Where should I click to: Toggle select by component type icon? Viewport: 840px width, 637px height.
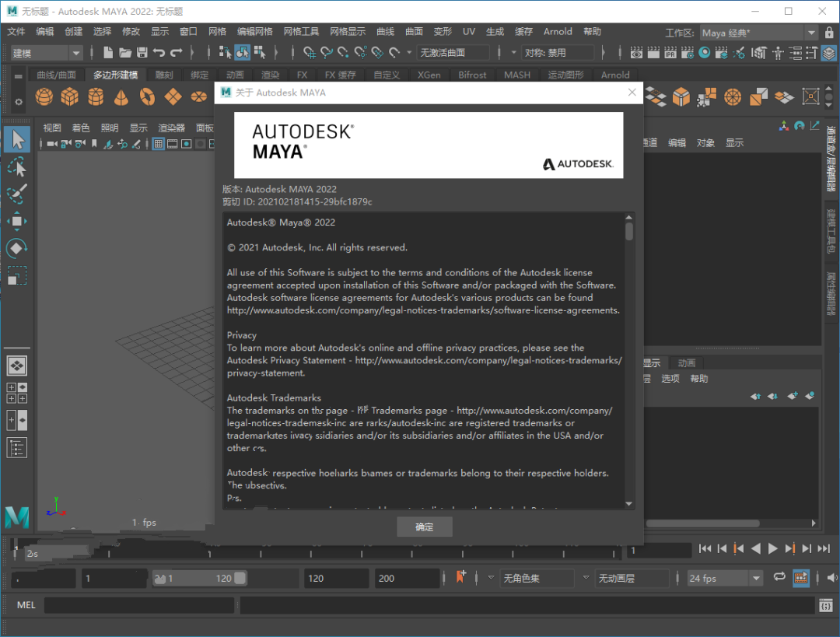(x=260, y=52)
